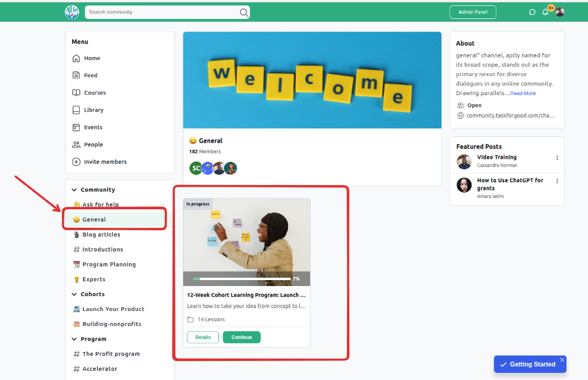Continue the 12-Week Cohort course
This screenshot has height=380, width=588.
[242, 337]
